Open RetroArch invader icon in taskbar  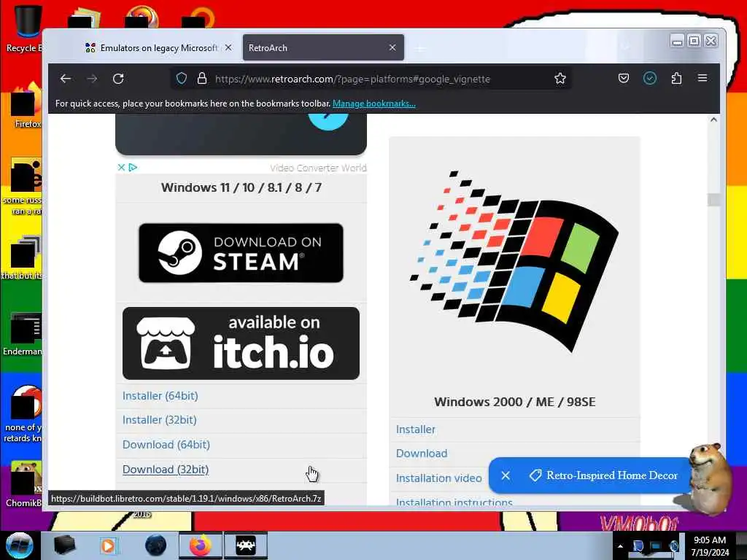coord(246,545)
